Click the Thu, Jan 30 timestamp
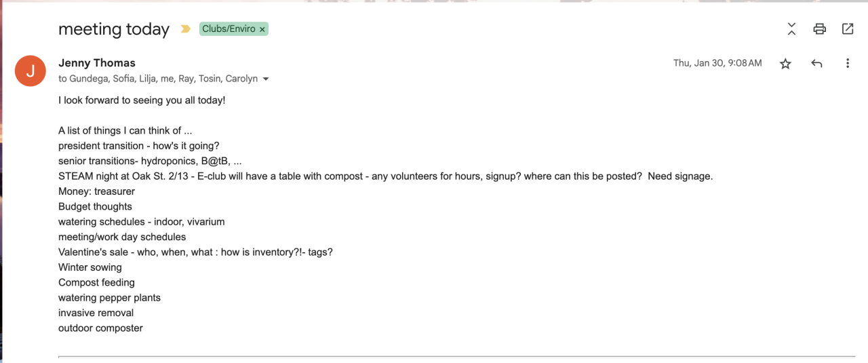This screenshot has width=868, height=363. click(x=717, y=63)
